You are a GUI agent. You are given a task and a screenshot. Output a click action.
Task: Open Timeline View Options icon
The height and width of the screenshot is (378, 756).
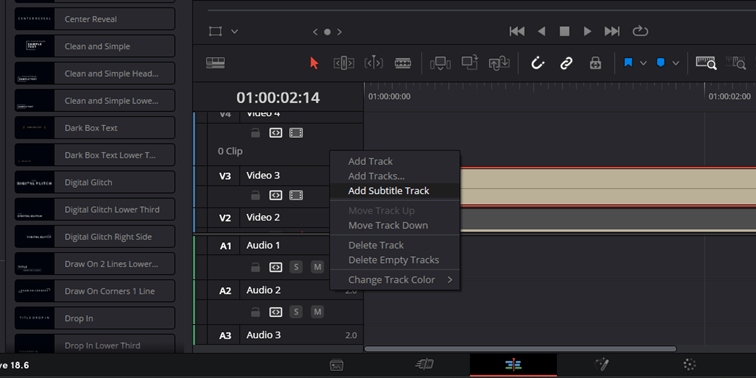tap(216, 63)
